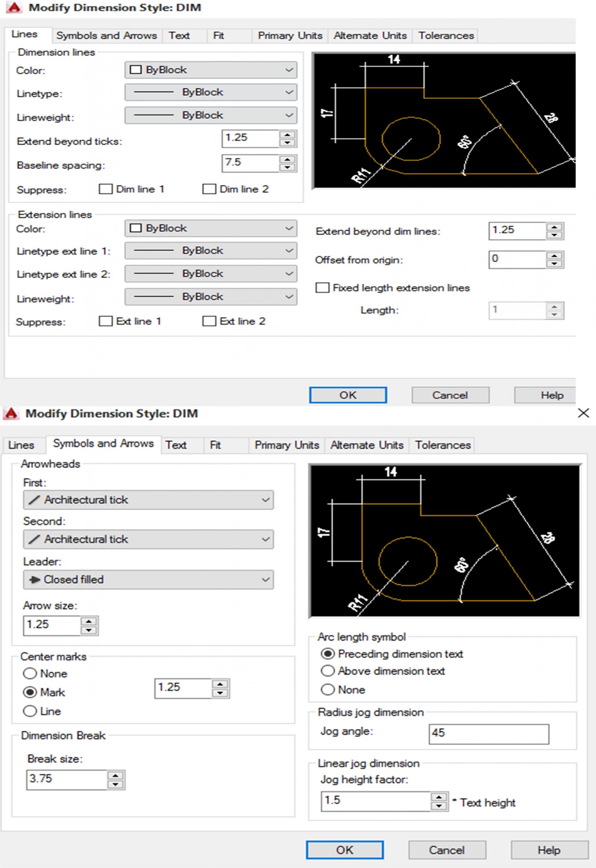596x868 pixels.
Task: Decrease the Baseline spacing value
Action: point(287,167)
